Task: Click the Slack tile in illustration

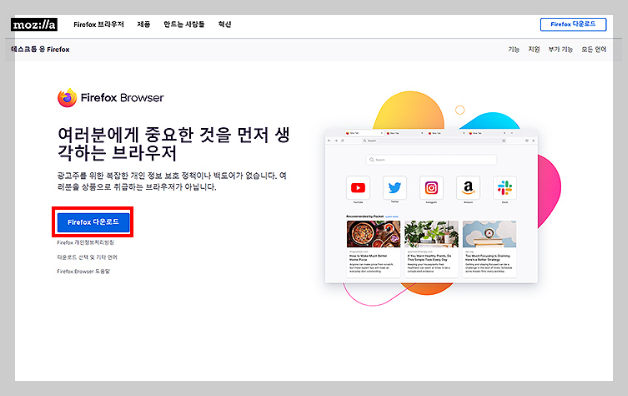Action: (x=505, y=187)
